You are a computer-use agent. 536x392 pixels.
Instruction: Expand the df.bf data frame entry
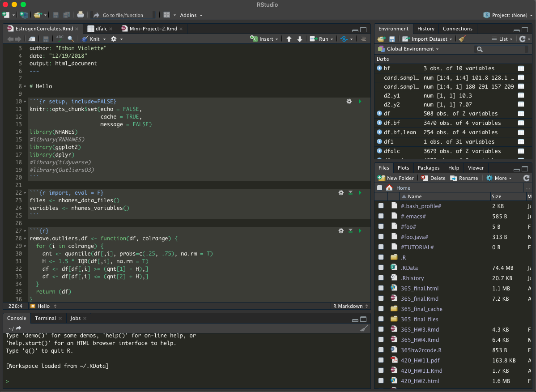point(379,123)
